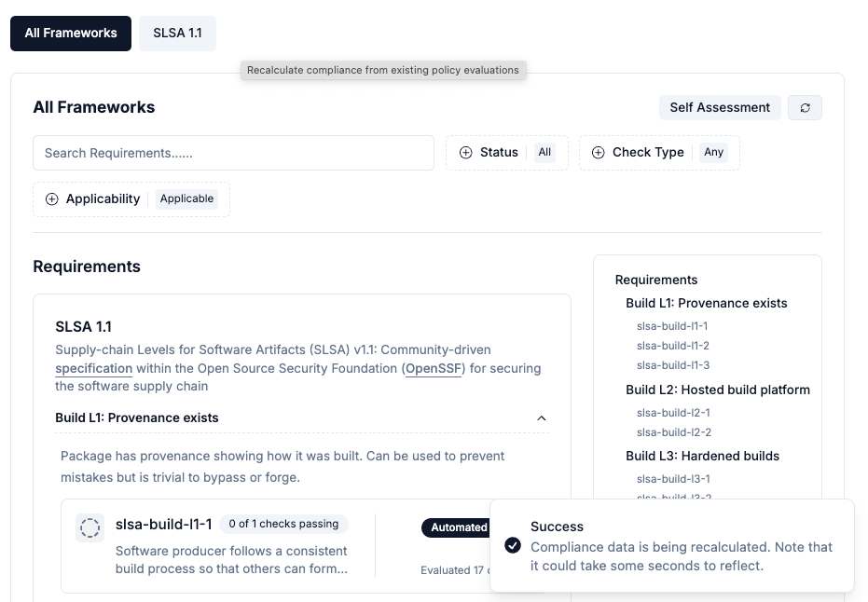Viewport: 868px width, 602px height.
Task: Click the plus icon beside Status filter
Action: click(x=466, y=153)
